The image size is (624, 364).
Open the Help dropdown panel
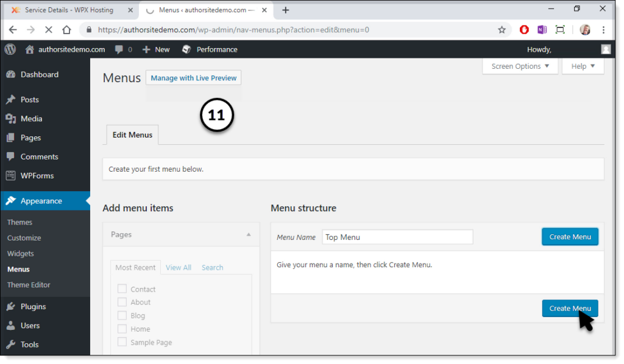coord(583,66)
